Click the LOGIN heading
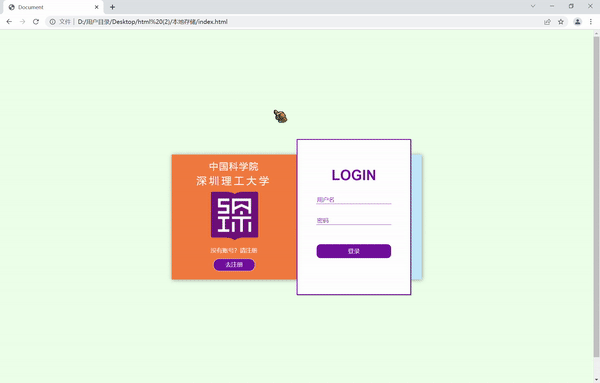Screen dimensions: 600x383 354,175
